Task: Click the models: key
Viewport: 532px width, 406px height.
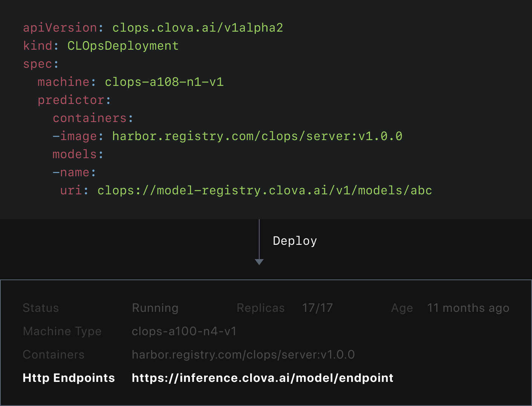Action: coord(78,154)
